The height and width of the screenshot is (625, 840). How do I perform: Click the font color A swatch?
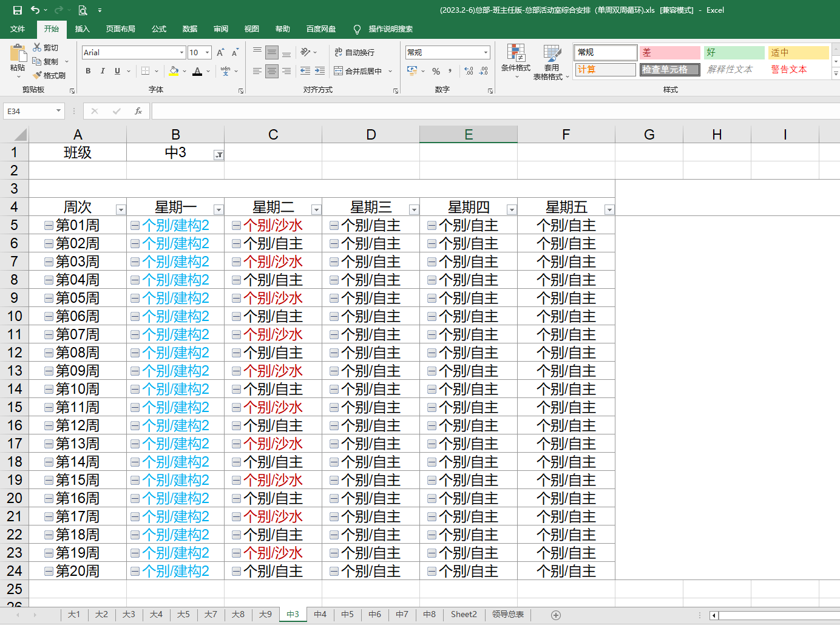click(197, 71)
